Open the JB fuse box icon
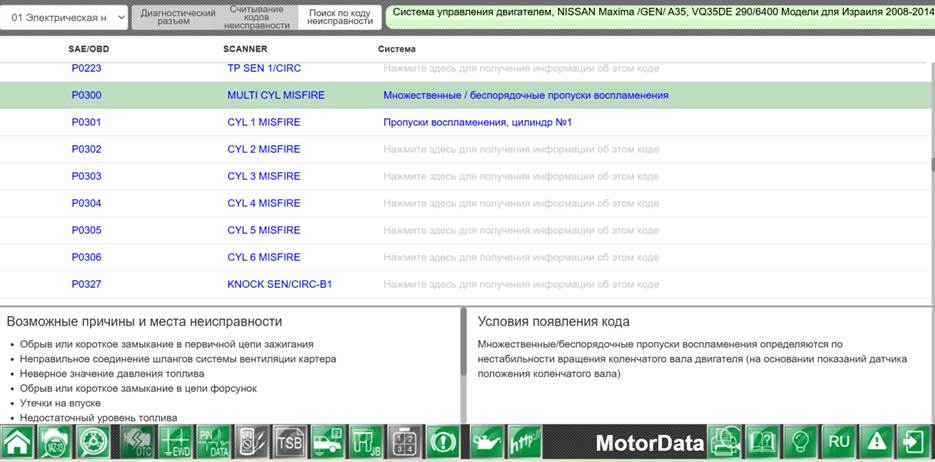 point(366,442)
